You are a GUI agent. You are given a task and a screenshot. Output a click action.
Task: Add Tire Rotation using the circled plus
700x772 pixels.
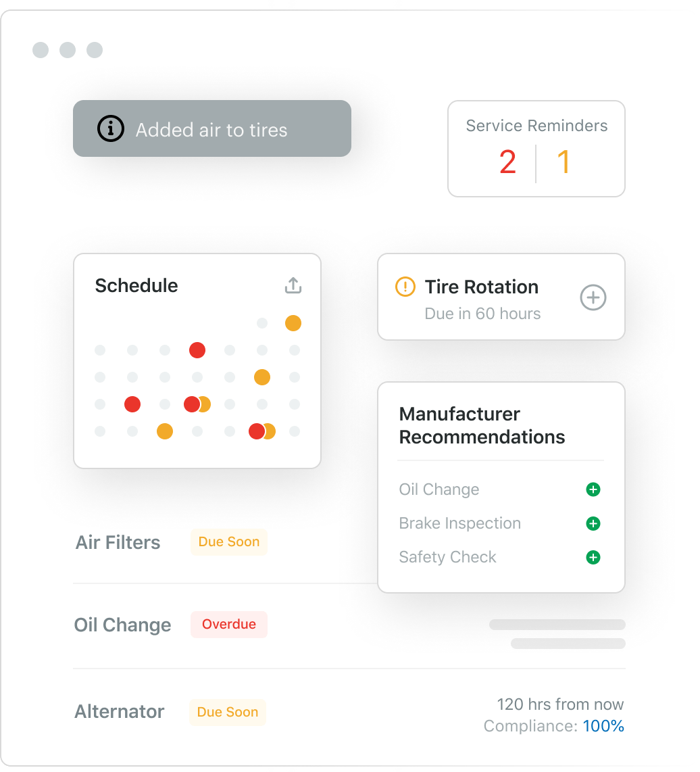pos(593,297)
